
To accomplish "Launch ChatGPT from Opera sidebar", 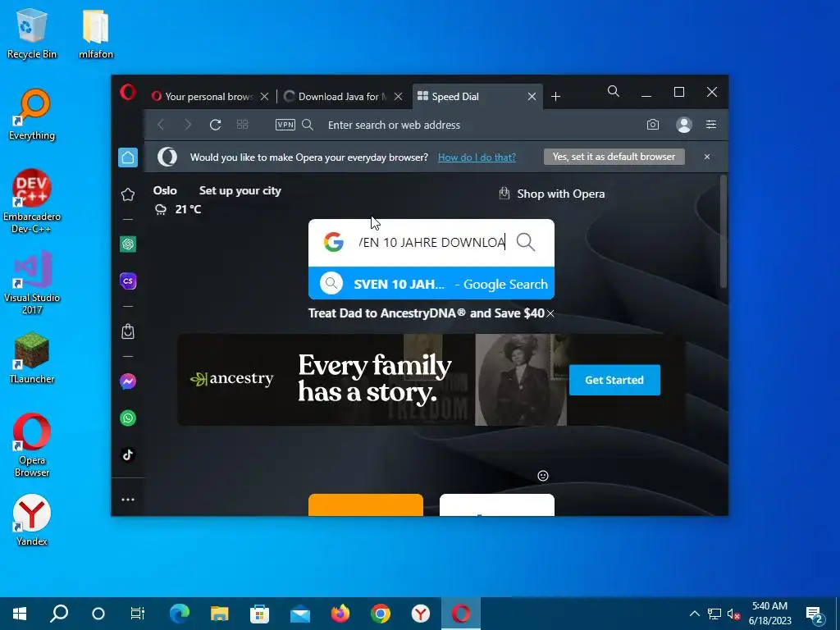I will [x=127, y=244].
